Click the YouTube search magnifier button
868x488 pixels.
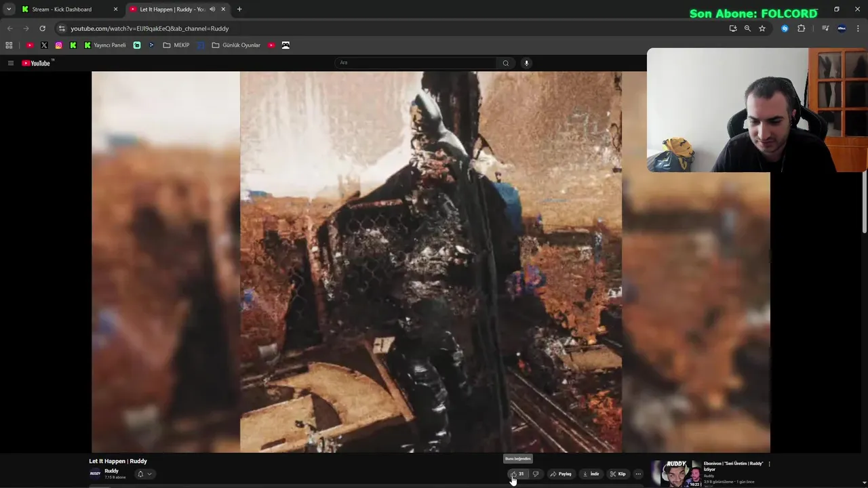505,63
